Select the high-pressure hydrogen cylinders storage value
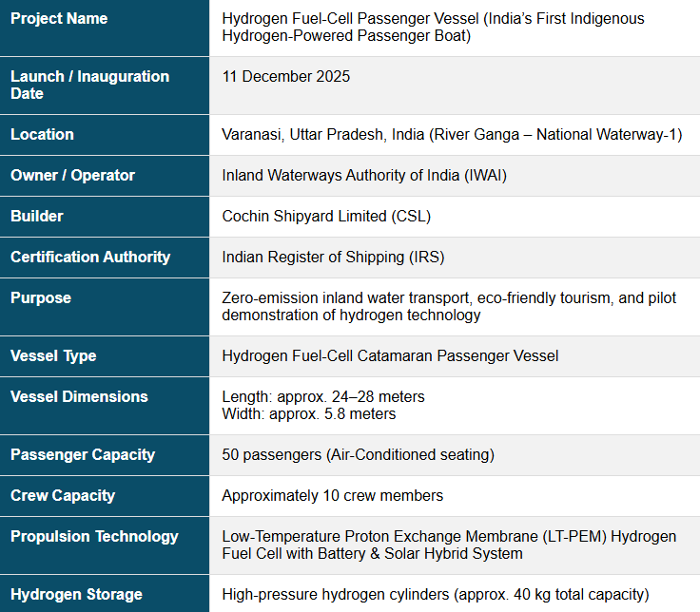The height and width of the screenshot is (612, 700). click(435, 595)
